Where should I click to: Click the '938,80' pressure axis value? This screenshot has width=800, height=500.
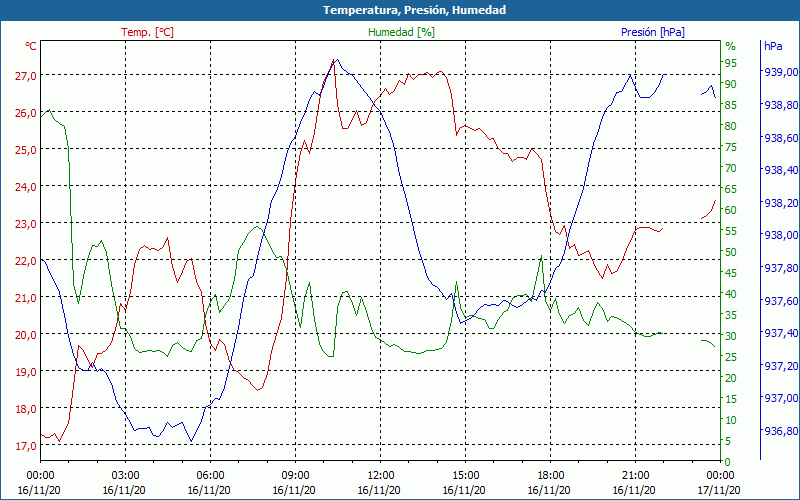[780, 105]
